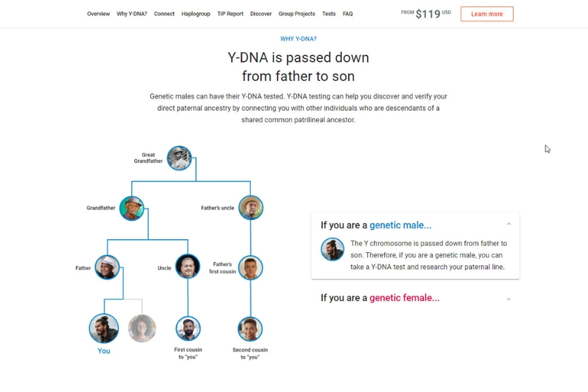
Task: Go to the Haplogroup nav section
Action: tap(196, 14)
